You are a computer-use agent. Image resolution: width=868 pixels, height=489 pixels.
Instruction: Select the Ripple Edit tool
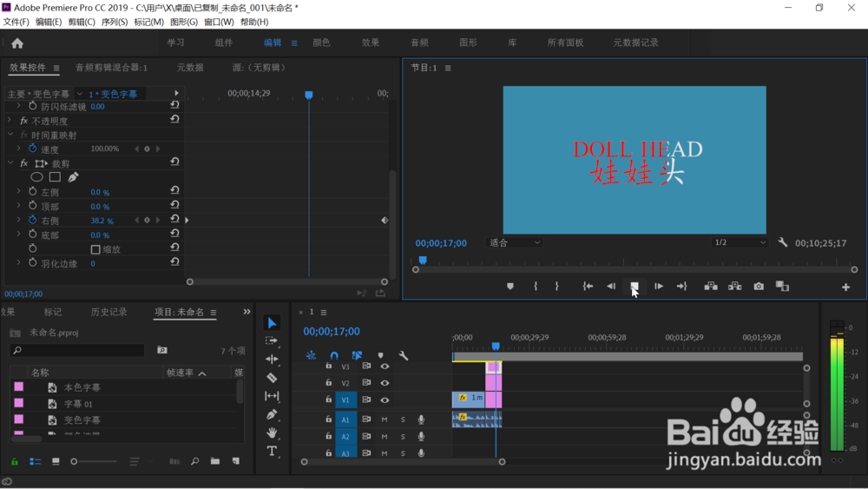pos(272,359)
